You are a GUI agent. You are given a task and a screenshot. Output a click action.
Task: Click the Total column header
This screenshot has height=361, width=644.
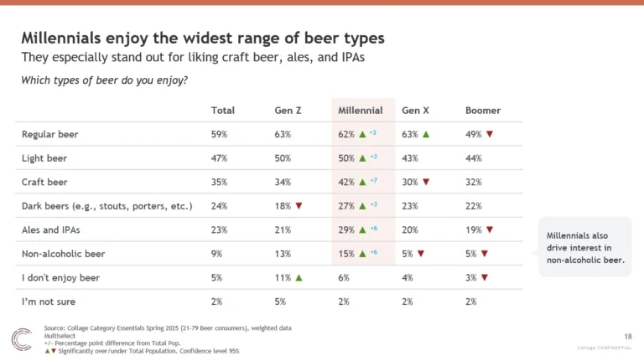tap(222, 111)
